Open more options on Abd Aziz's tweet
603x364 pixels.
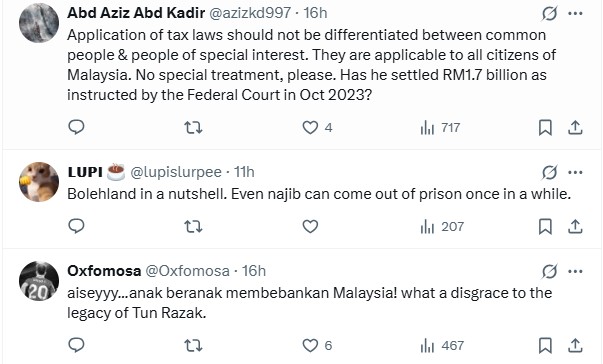pos(575,13)
